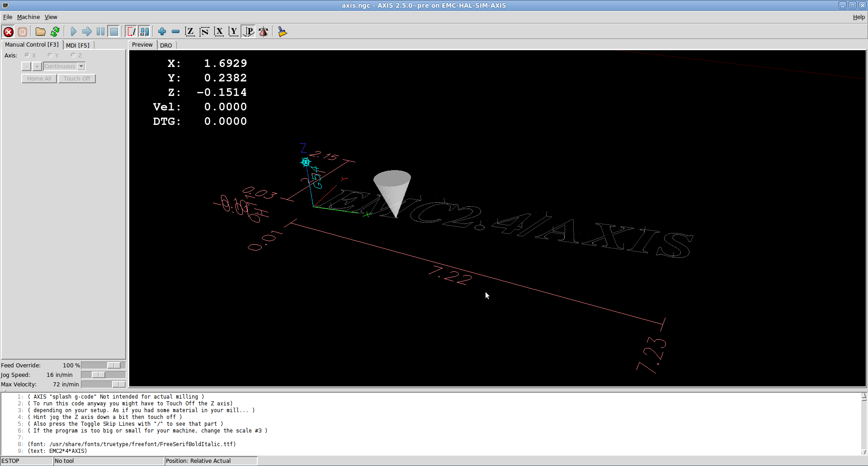The image size is (868, 466).
Task: Switch to MDI [F5] tab
Action: [78, 45]
